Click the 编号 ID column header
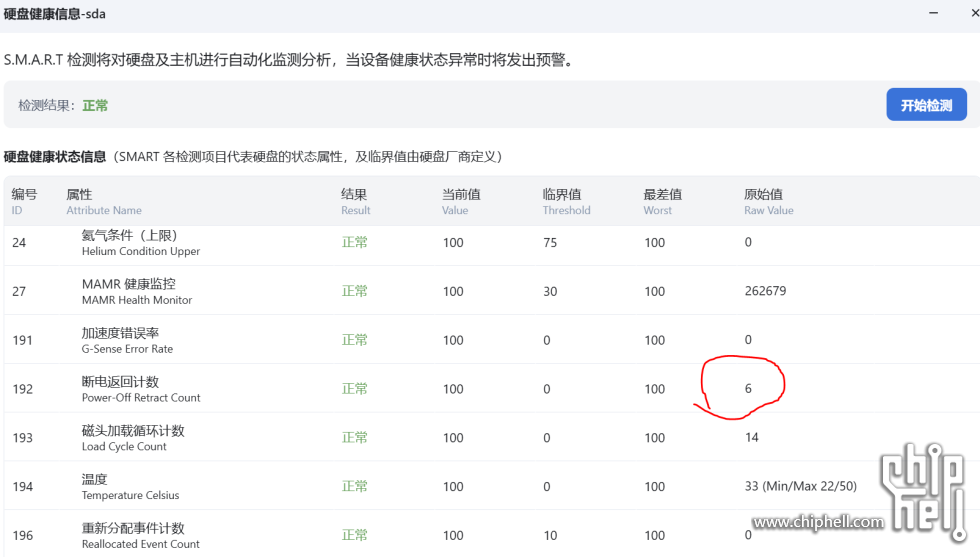Screen dimensions: 980x557 pos(24,201)
